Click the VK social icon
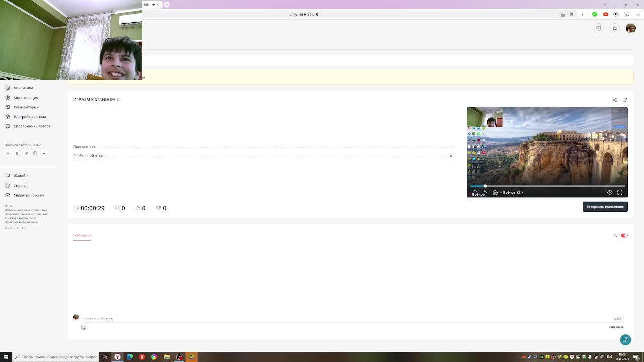This screenshot has width=644, height=362. pos(8,153)
